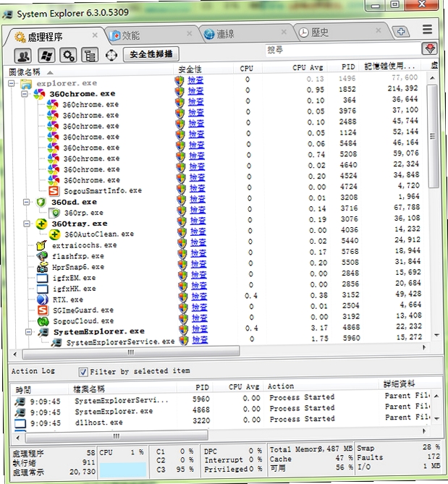Image resolution: width=448 pixels, height=484 pixels.
Task: Toggle Filter by selected item checkbox
Action: pyautogui.click(x=83, y=372)
